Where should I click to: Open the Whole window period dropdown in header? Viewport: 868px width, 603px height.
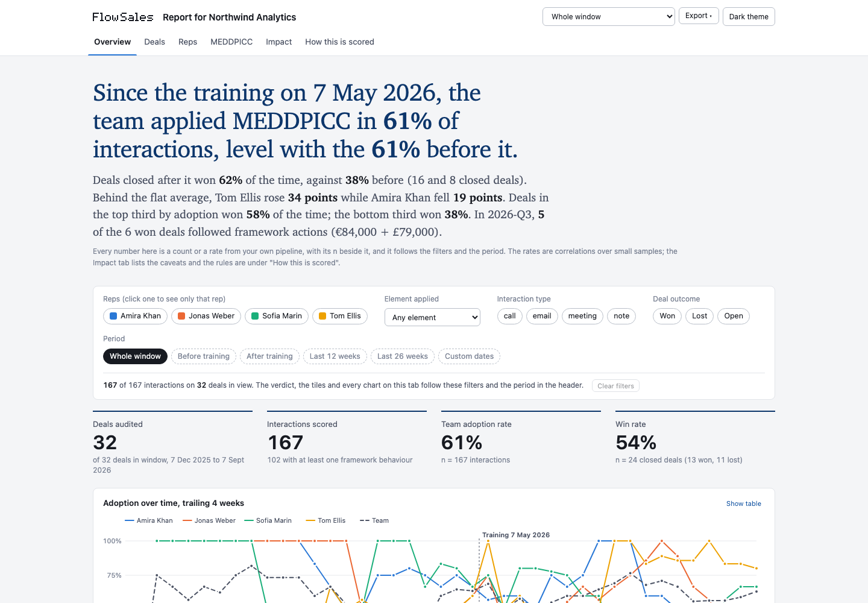click(609, 17)
